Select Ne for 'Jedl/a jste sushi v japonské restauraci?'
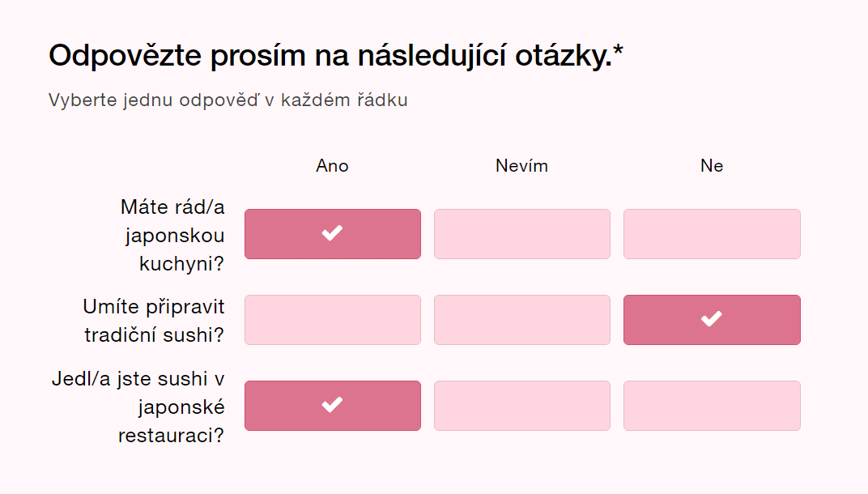Screen dimensions: 868x494 tap(712, 406)
